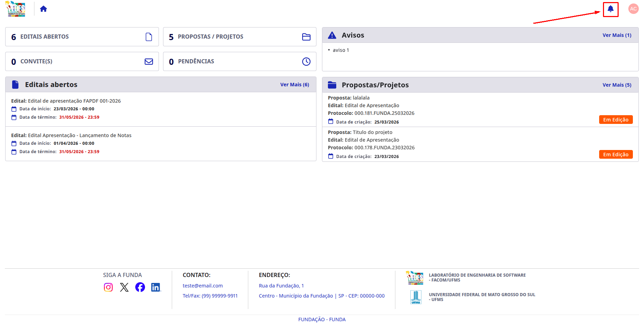644x324 pixels.
Task: Open the notifications bell
Action: [x=611, y=9]
